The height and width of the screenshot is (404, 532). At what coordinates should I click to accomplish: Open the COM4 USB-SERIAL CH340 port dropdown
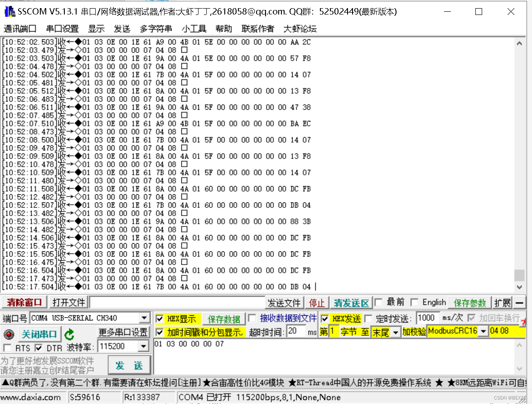(x=144, y=318)
